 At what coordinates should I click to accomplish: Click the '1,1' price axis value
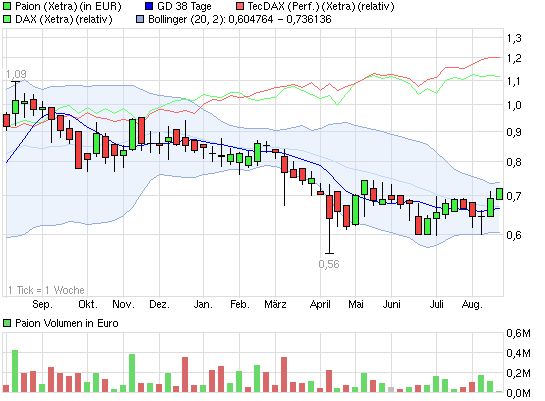[x=514, y=81]
